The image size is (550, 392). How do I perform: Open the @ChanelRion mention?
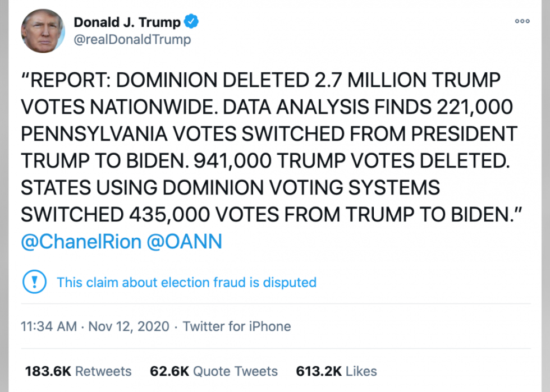[x=81, y=242]
